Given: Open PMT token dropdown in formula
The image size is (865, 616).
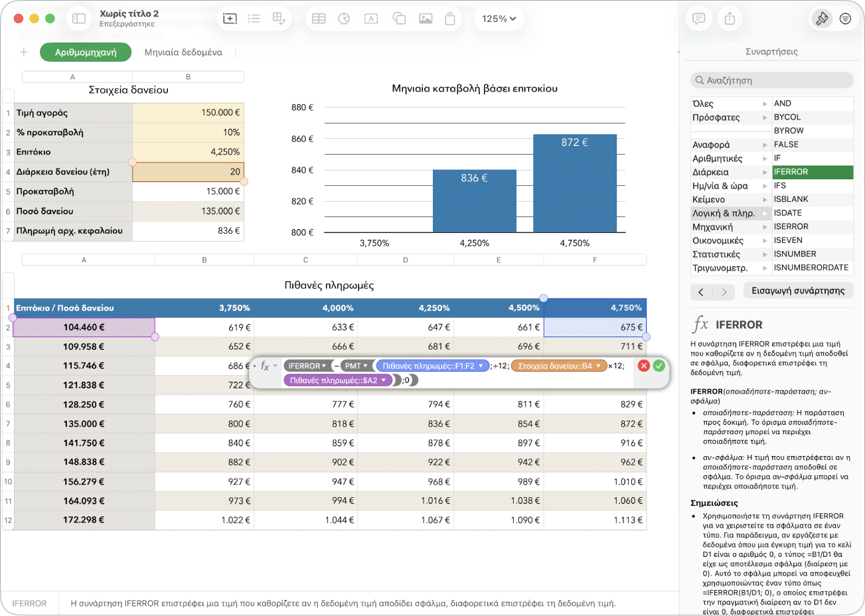Looking at the screenshot, I should point(365,366).
